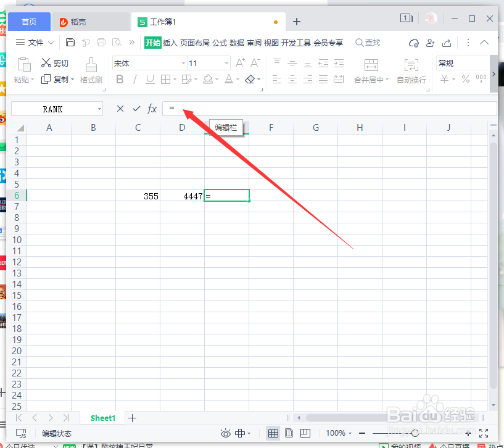Switch to the 数据 ribbon tab
This screenshot has width=504, height=448.
237,43
